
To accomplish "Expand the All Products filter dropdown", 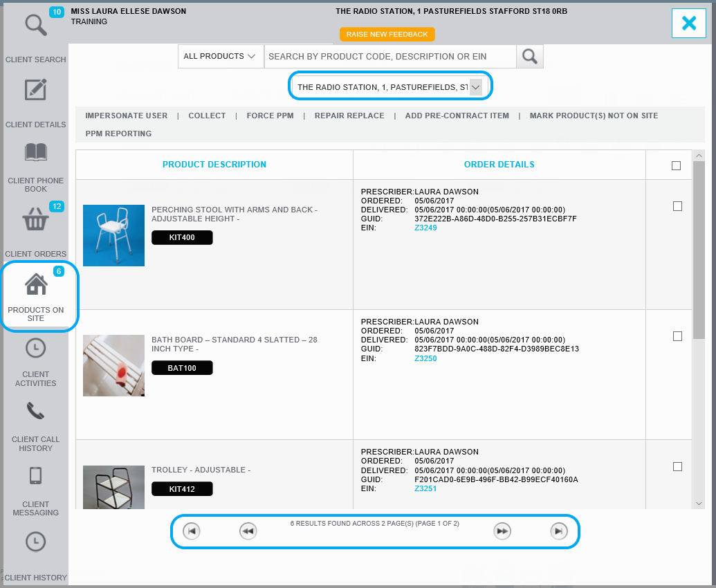I will tap(221, 57).
